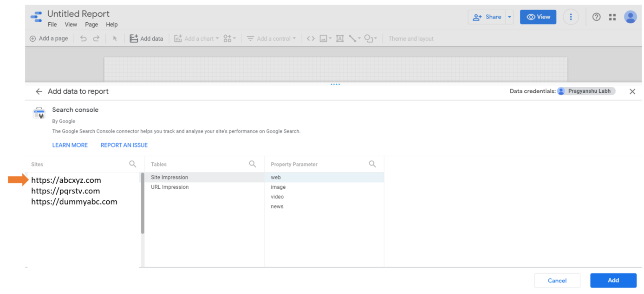
Task: Click the panel resize handle dots
Action: tap(335, 84)
